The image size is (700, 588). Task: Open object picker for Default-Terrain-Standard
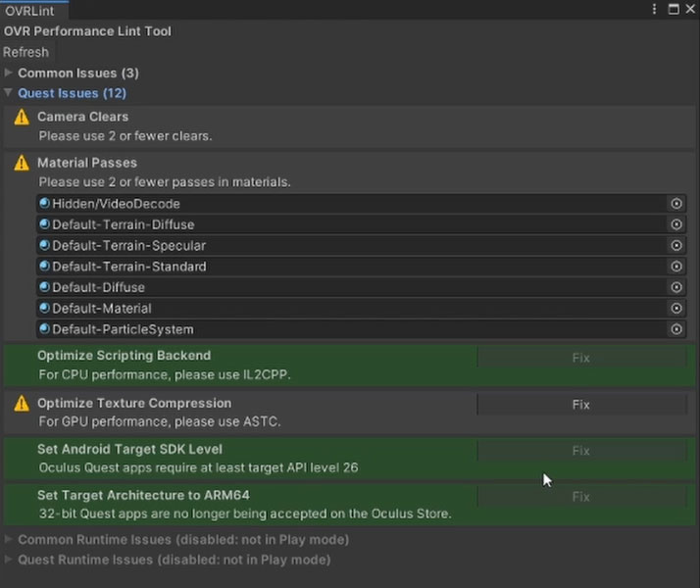click(x=676, y=267)
